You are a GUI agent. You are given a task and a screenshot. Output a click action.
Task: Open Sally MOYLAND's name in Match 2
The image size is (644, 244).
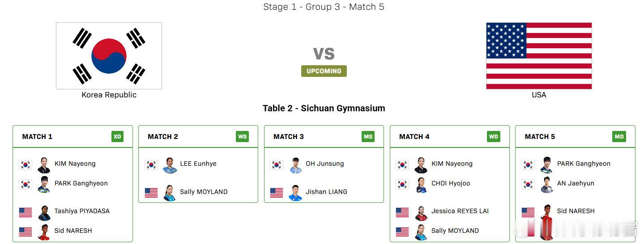(x=204, y=192)
